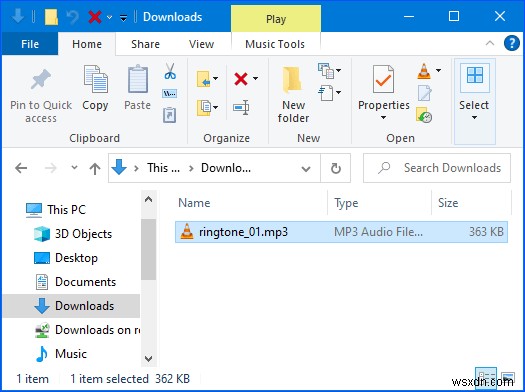The width and height of the screenshot is (525, 392).
Task: Click the Refresh button beside address bar
Action: tap(335, 168)
